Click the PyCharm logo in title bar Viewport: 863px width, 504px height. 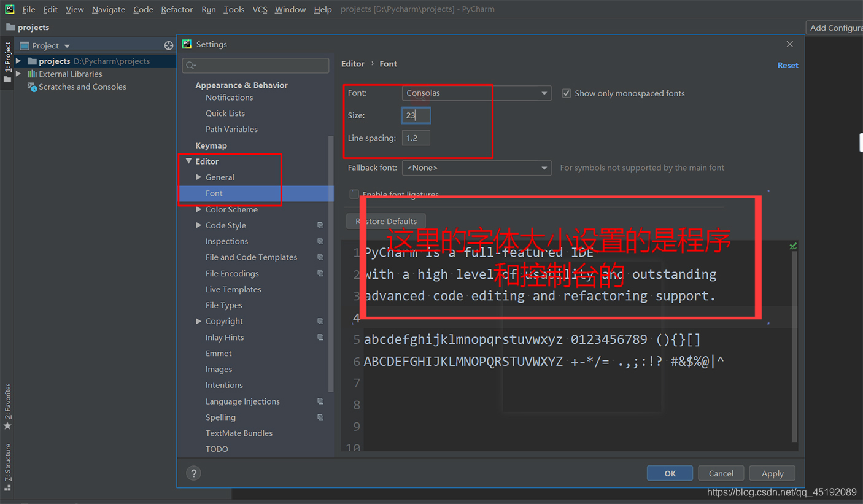pyautogui.click(x=10, y=9)
